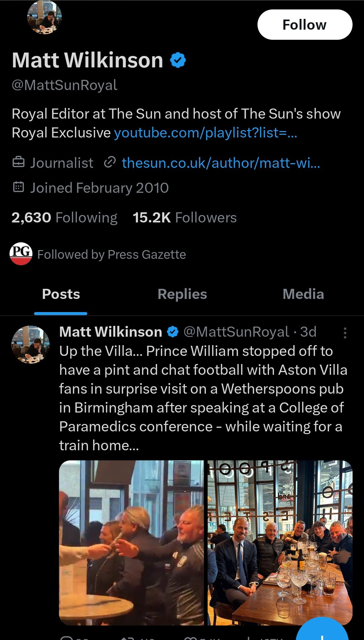
Task: Open the profile picture at top
Action: 44,18
